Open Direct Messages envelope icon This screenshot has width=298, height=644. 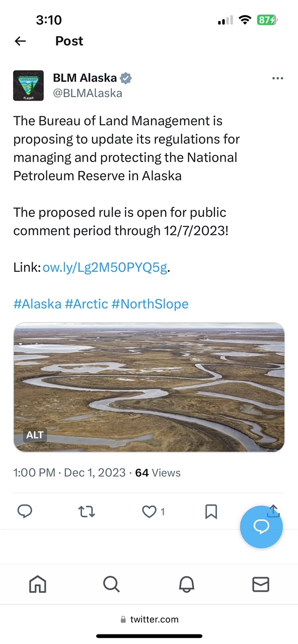click(x=261, y=584)
